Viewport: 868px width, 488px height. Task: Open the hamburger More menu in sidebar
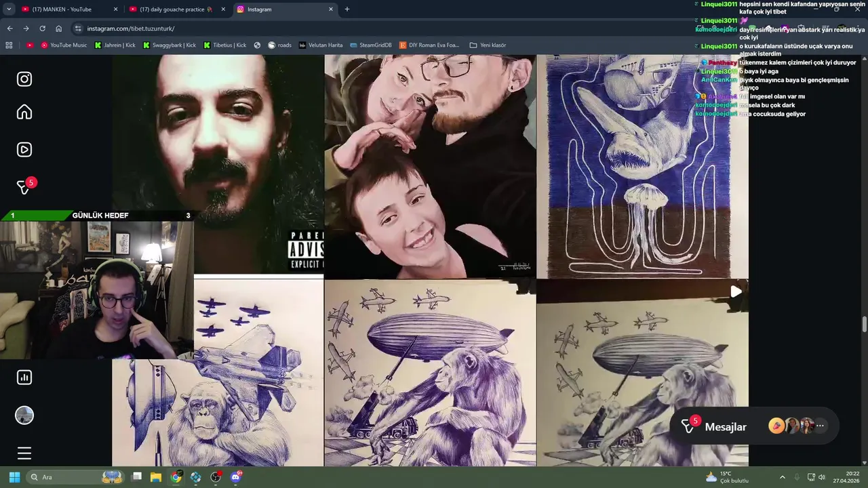tap(24, 453)
